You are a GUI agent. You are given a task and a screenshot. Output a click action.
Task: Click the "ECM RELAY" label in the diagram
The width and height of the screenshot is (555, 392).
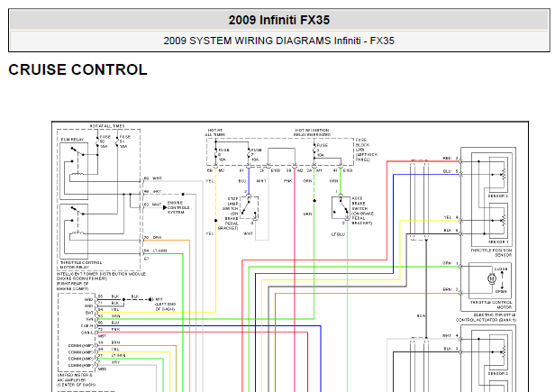[72, 140]
